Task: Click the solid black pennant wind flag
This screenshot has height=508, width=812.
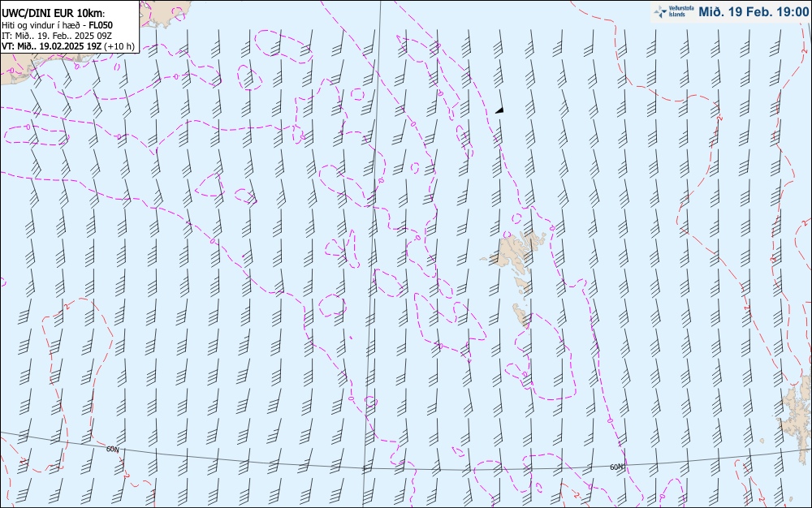Action: coord(499,110)
